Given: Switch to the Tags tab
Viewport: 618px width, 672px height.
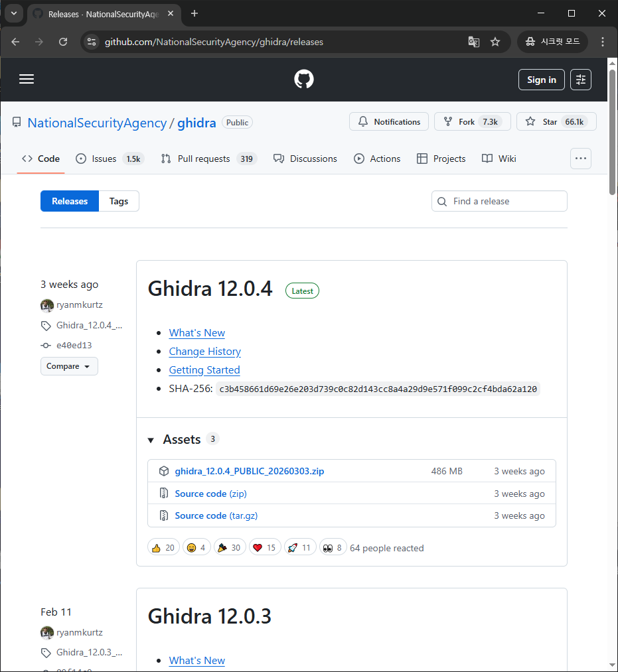Looking at the screenshot, I should coord(119,202).
